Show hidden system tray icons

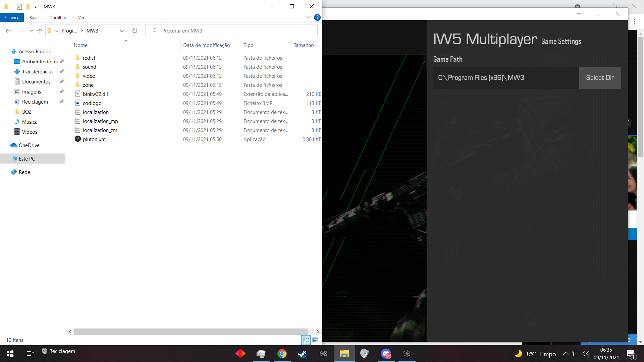click(x=566, y=353)
